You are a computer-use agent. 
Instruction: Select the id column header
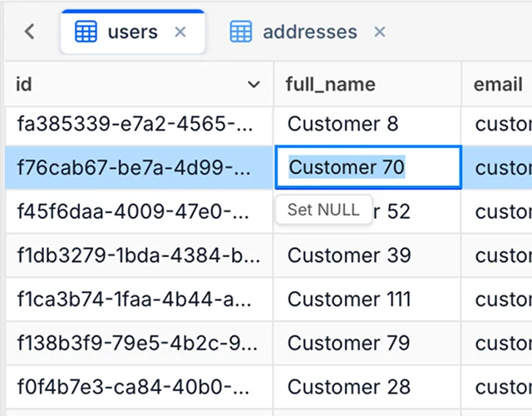[139, 84]
